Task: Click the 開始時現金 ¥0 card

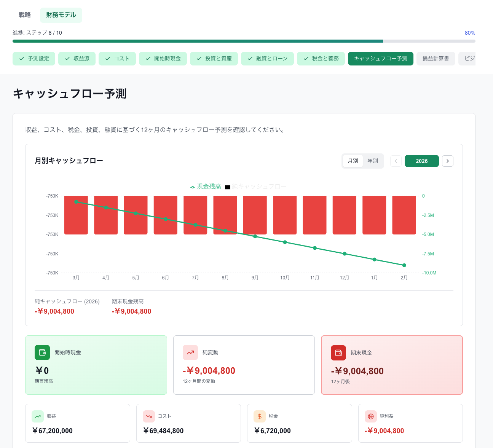Action: (x=96, y=365)
